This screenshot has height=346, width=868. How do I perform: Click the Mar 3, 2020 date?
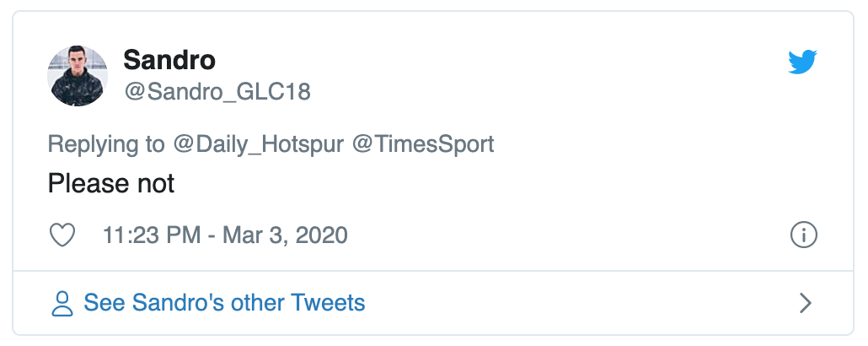tap(285, 235)
